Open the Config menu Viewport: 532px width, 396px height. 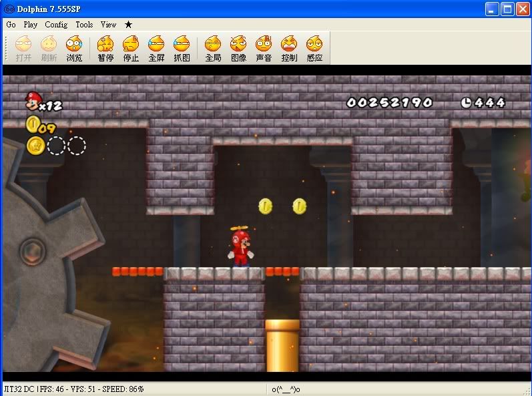click(56, 25)
